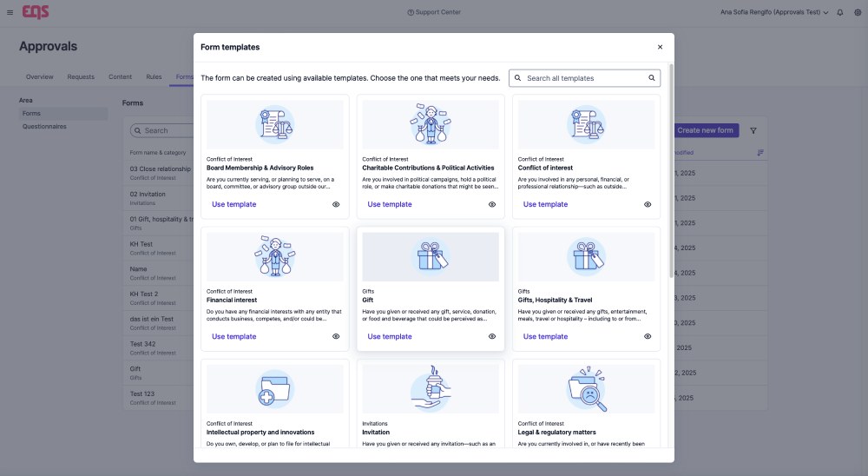868x476 pixels.
Task: Open the Support Center link
Action: (434, 12)
